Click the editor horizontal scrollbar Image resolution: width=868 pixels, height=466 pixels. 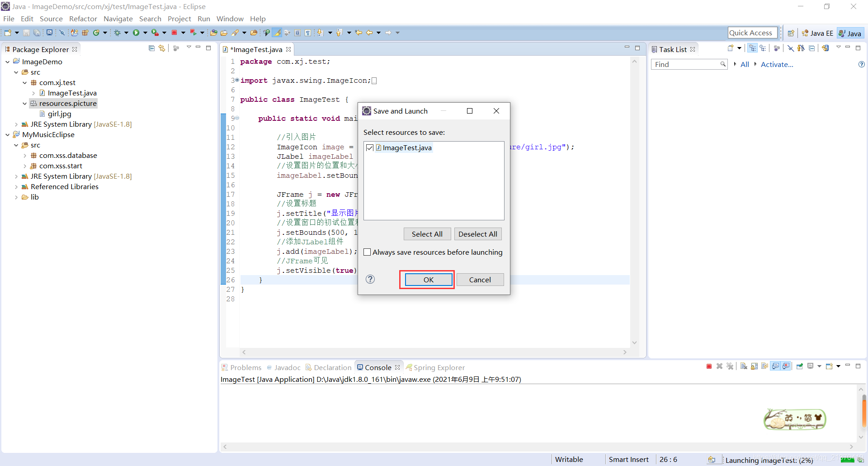pyautogui.click(x=434, y=352)
